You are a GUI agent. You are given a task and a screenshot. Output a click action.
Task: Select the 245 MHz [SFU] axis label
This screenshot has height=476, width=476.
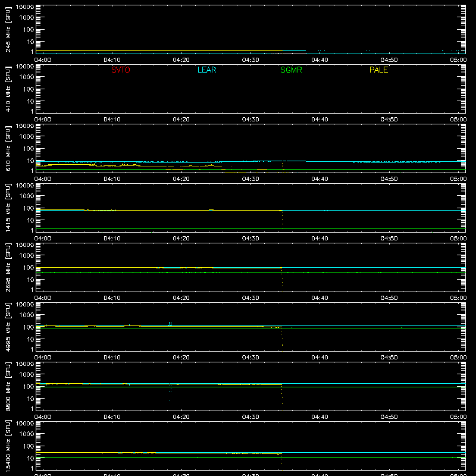tap(8, 29)
